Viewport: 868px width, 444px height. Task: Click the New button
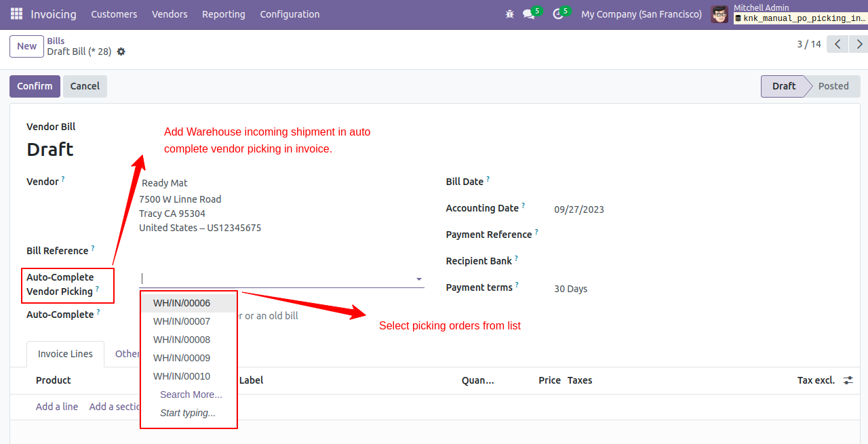pos(26,46)
